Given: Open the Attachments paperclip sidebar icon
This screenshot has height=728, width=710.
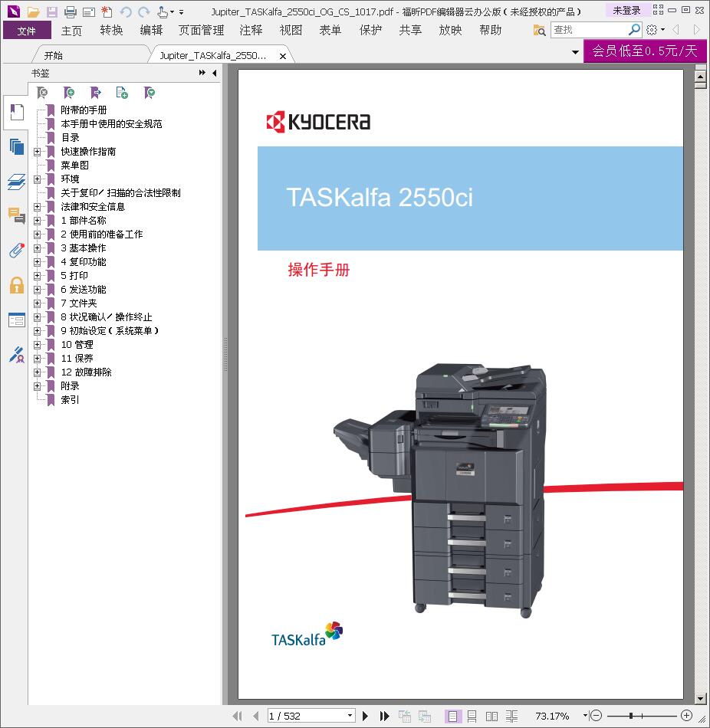Looking at the screenshot, I should click(x=17, y=251).
